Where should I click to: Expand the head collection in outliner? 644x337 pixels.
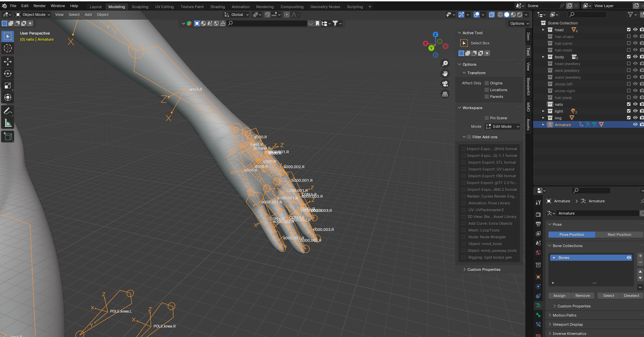point(543,30)
